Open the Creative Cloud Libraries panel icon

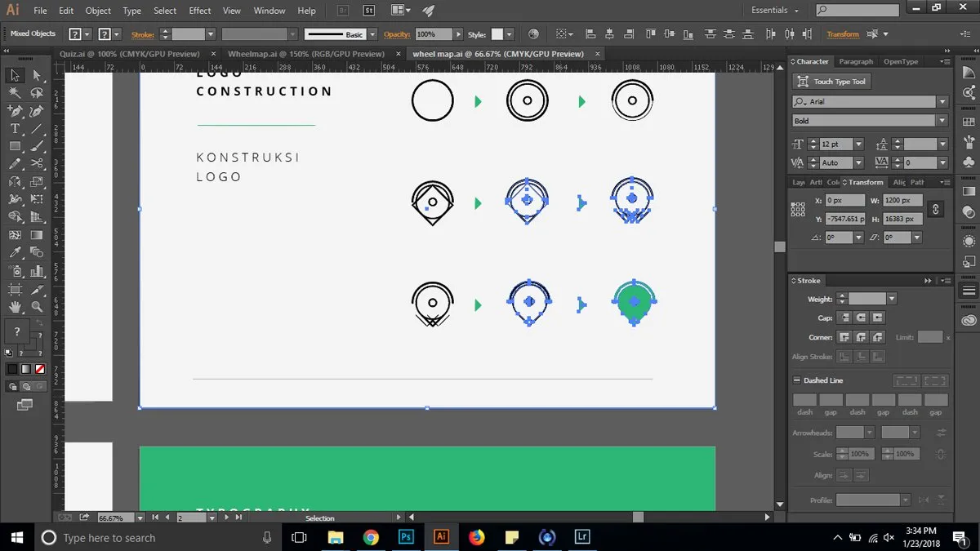(x=969, y=320)
